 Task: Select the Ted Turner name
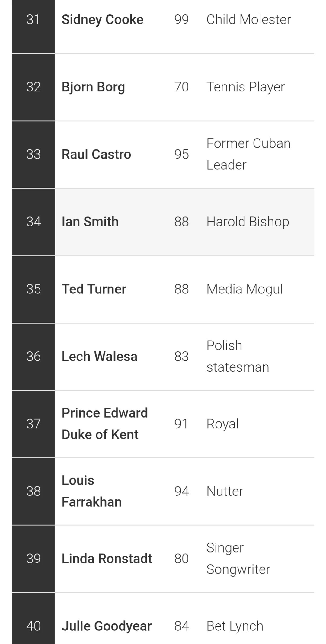[94, 289]
